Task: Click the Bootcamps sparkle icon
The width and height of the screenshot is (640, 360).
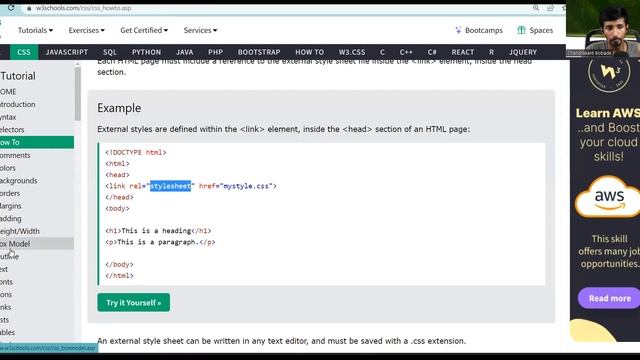Action: pos(458,30)
